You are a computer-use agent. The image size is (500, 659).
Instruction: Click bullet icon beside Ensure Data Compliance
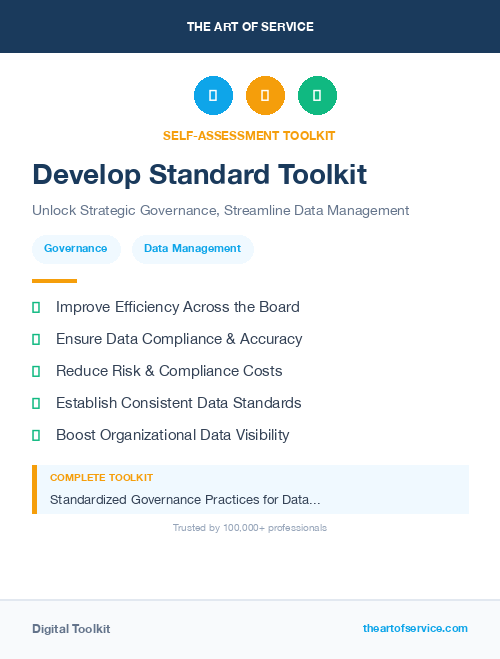36,340
